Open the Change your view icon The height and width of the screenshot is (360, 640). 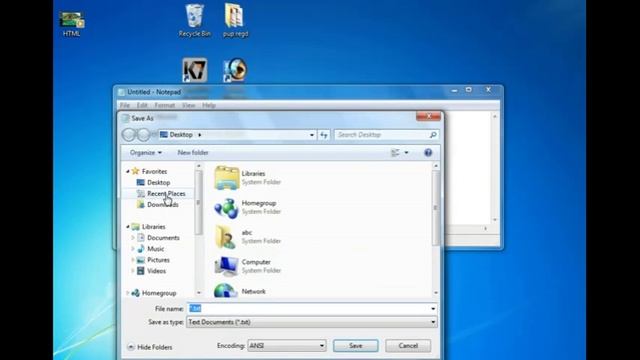[x=395, y=153]
